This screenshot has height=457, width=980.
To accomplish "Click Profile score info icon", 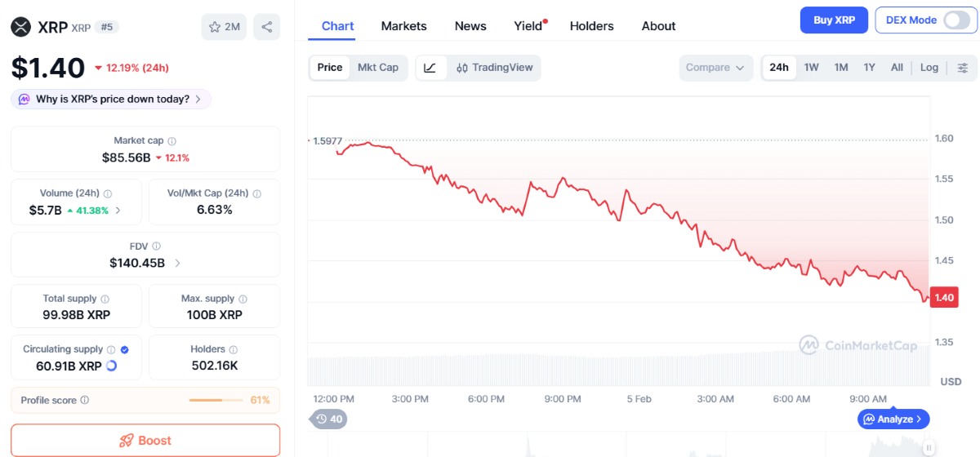I will click(x=85, y=401).
